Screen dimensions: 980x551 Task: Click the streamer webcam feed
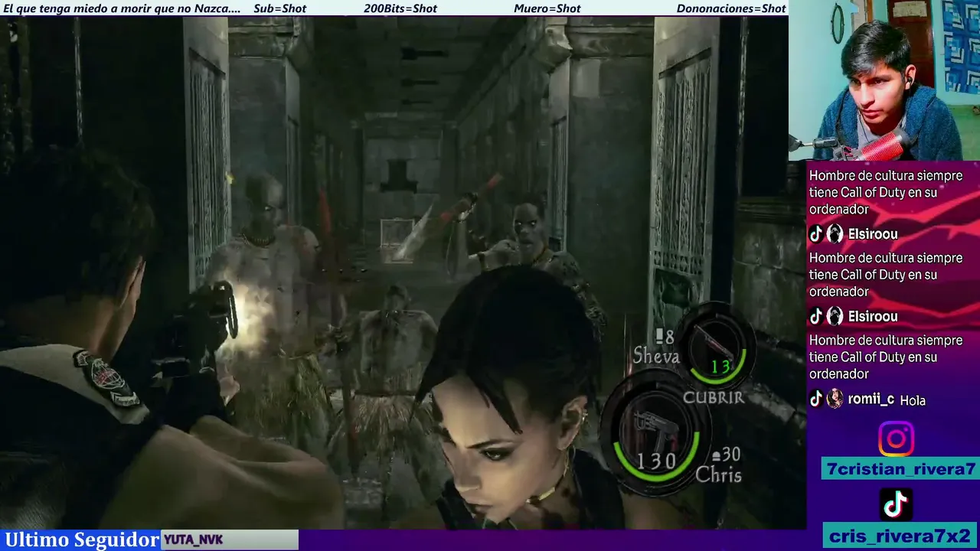[x=884, y=80]
